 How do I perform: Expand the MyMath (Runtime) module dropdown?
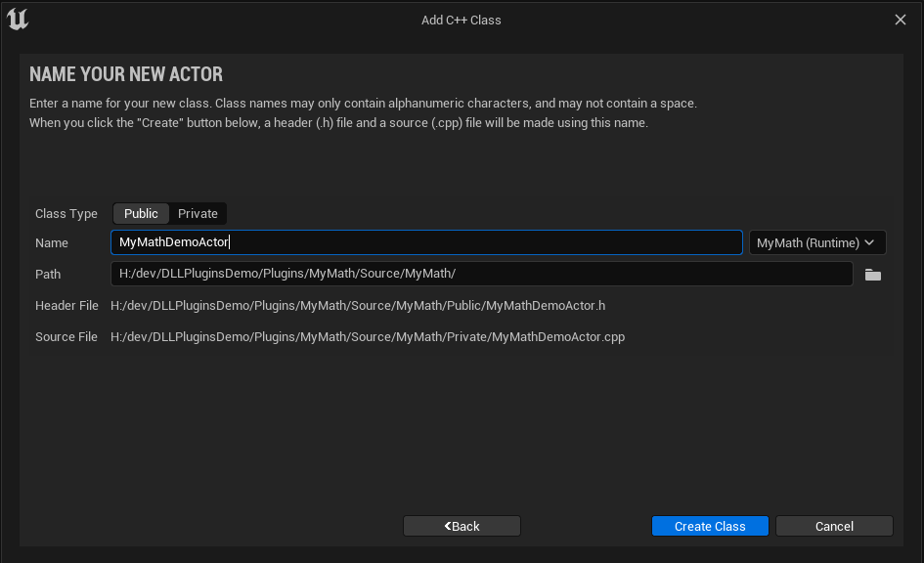click(x=816, y=242)
